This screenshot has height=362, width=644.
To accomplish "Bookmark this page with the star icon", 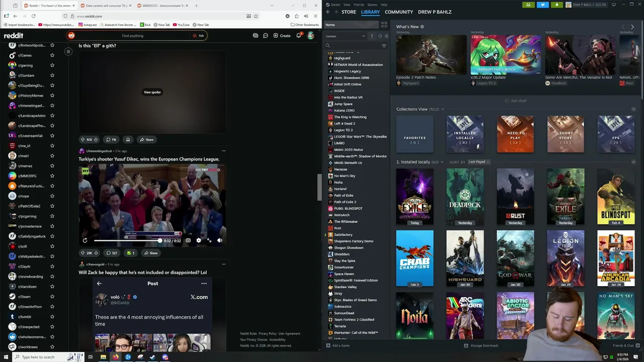I will pyautogui.click(x=256, y=16).
